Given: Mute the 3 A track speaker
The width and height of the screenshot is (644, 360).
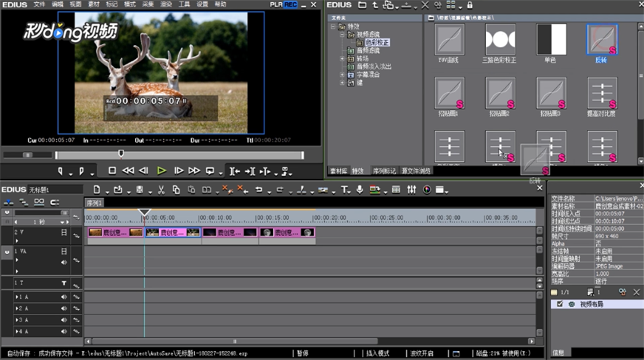Looking at the screenshot, I should (64, 320).
